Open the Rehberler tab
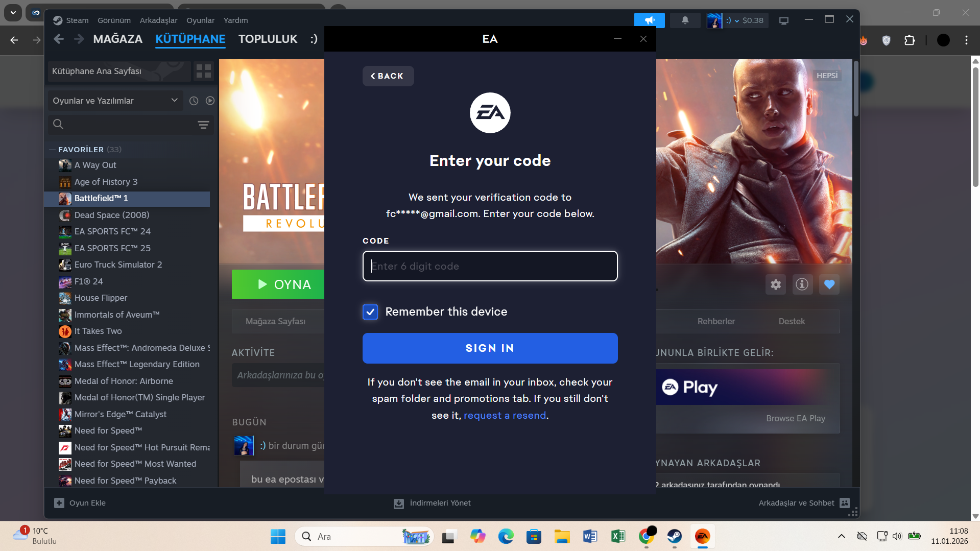The height and width of the screenshot is (551, 980). pyautogui.click(x=716, y=321)
